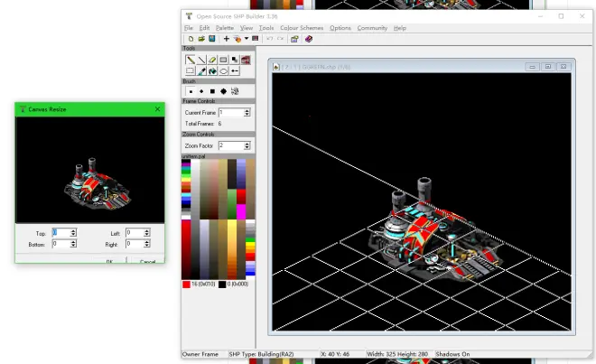Select the large square brush shape
The width and height of the screenshot is (596, 364).
pos(212,91)
